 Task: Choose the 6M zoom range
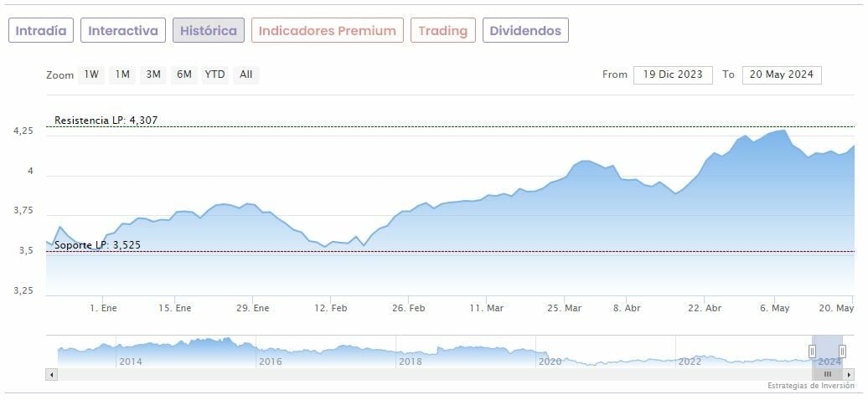click(x=183, y=74)
